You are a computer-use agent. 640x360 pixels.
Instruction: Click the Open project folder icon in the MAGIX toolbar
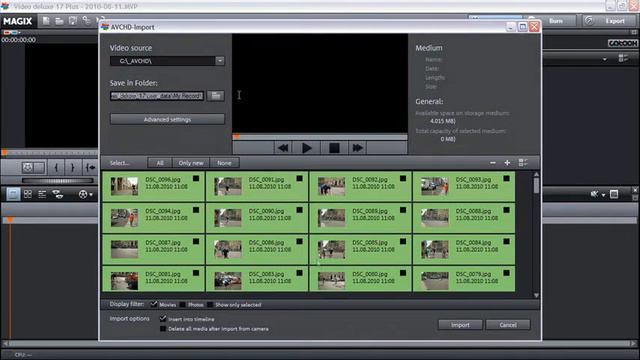(x=60, y=20)
